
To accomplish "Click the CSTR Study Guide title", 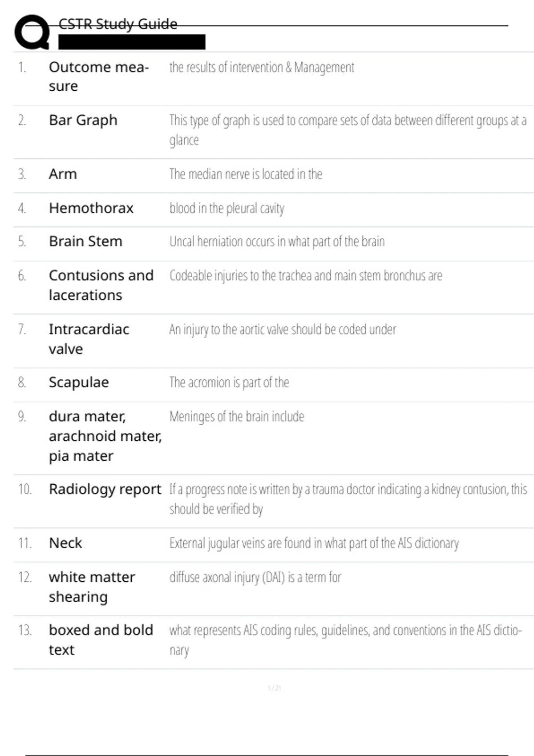I will (118, 24).
